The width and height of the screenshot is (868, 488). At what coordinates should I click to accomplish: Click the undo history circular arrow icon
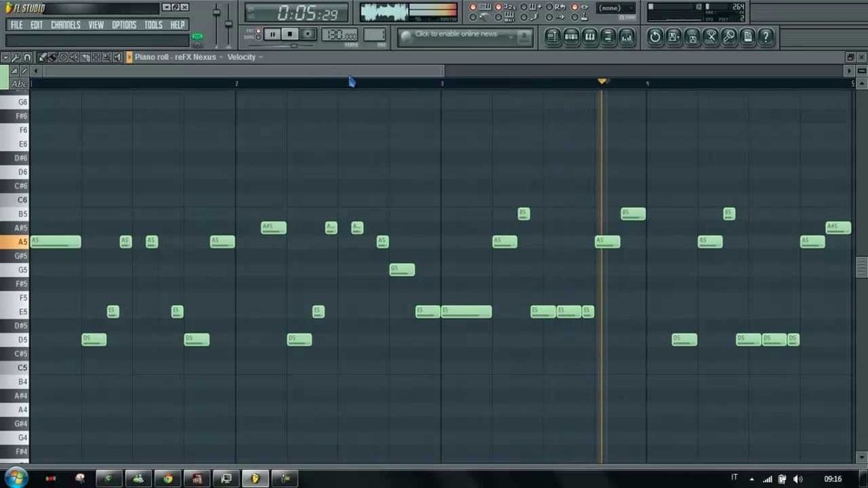tap(654, 36)
